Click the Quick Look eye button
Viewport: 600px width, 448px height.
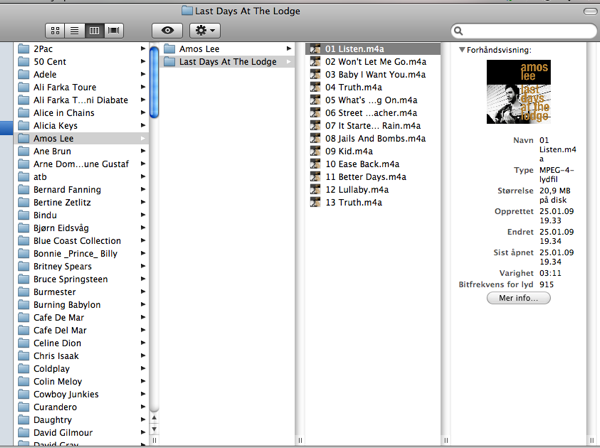166,31
